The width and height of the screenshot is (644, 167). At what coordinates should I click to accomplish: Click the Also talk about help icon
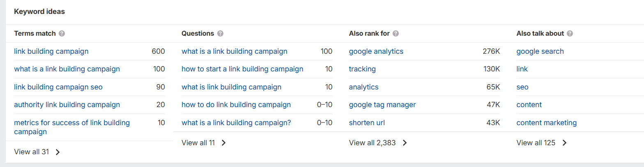(x=570, y=34)
